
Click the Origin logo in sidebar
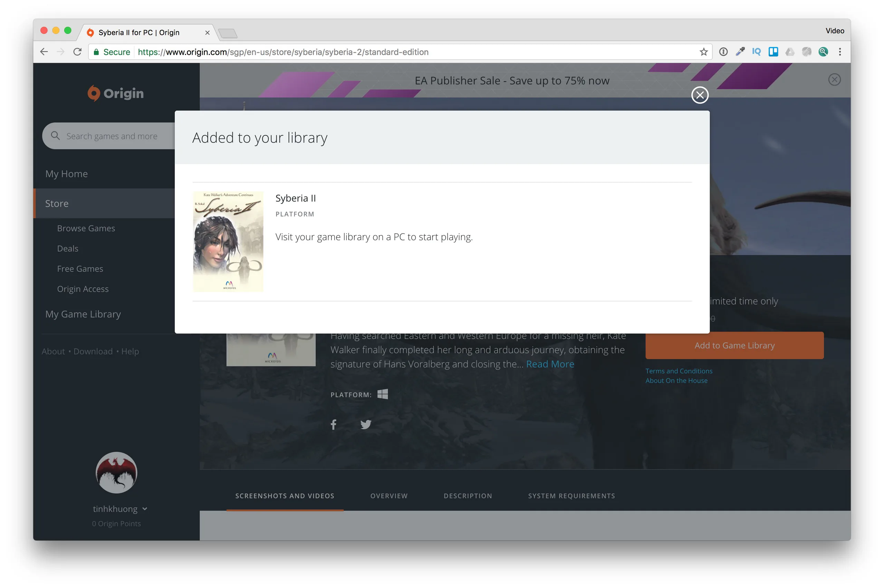click(116, 93)
